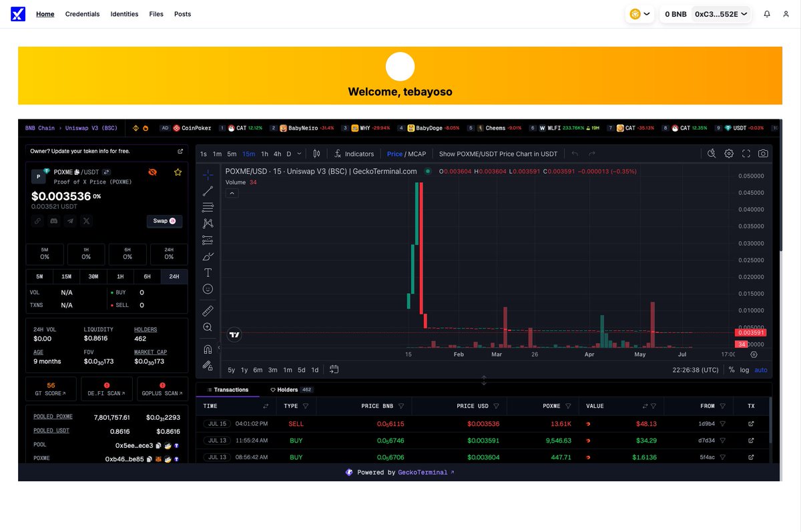Toggle percentage scale on the chart
801x532 pixels.
pyautogui.click(x=732, y=369)
